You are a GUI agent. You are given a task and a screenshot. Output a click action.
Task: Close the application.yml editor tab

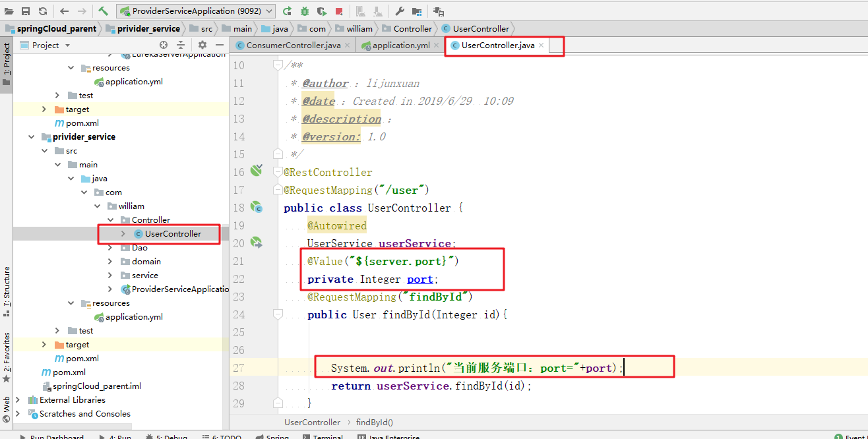point(436,45)
